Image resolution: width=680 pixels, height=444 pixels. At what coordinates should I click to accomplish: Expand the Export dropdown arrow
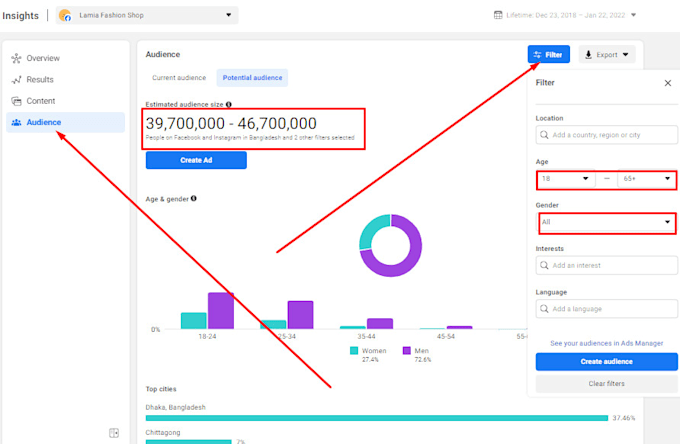[x=625, y=55]
